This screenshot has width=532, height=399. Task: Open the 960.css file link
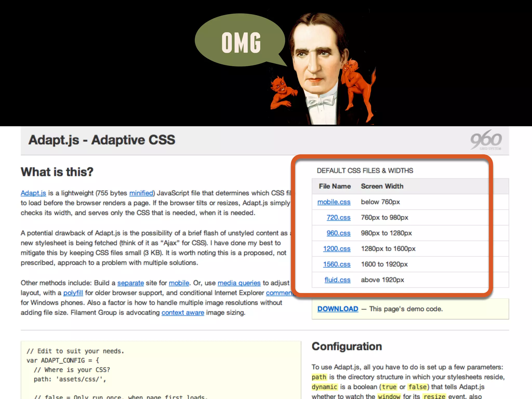(338, 233)
